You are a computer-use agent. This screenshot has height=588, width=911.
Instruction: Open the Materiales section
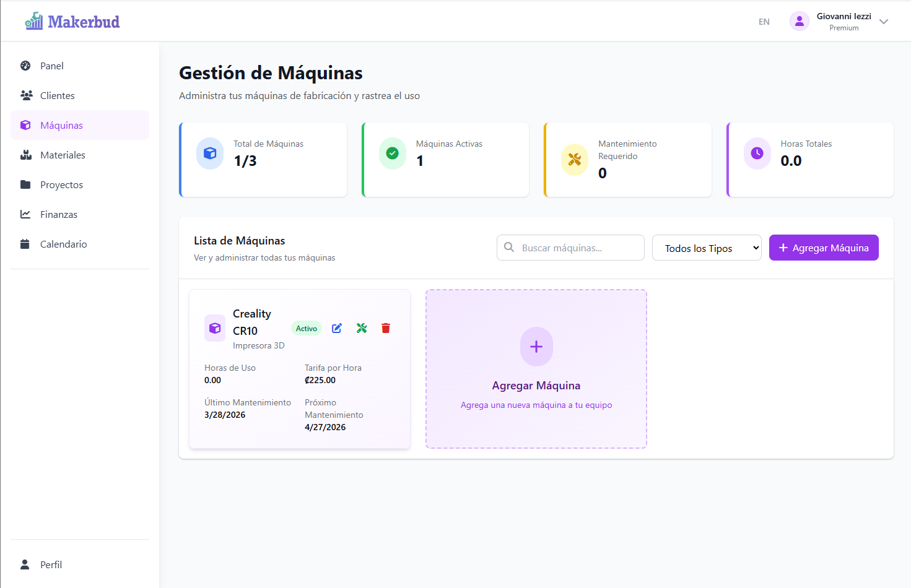[64, 155]
